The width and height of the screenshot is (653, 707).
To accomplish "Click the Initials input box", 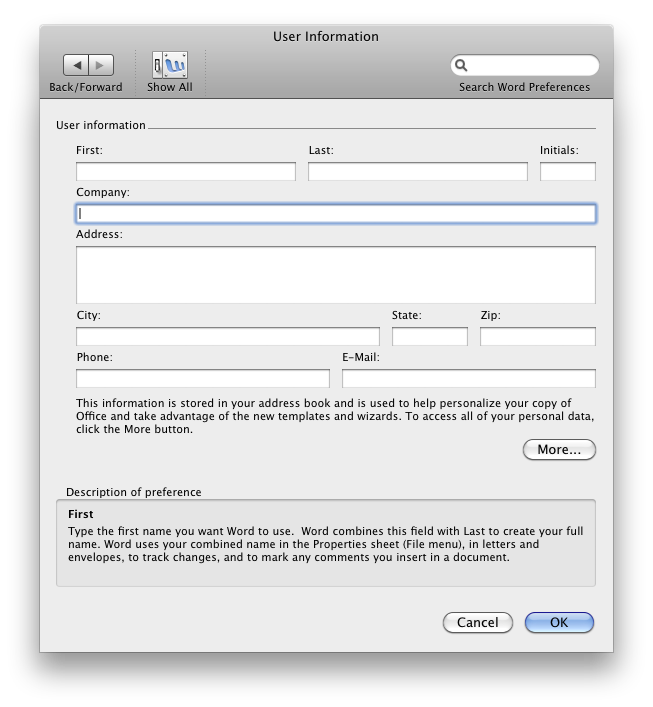I will 567,172.
